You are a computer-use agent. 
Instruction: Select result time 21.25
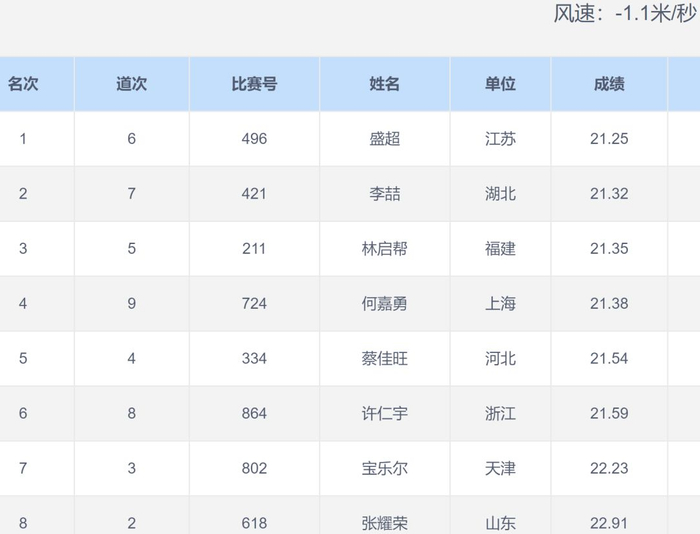[609, 139]
